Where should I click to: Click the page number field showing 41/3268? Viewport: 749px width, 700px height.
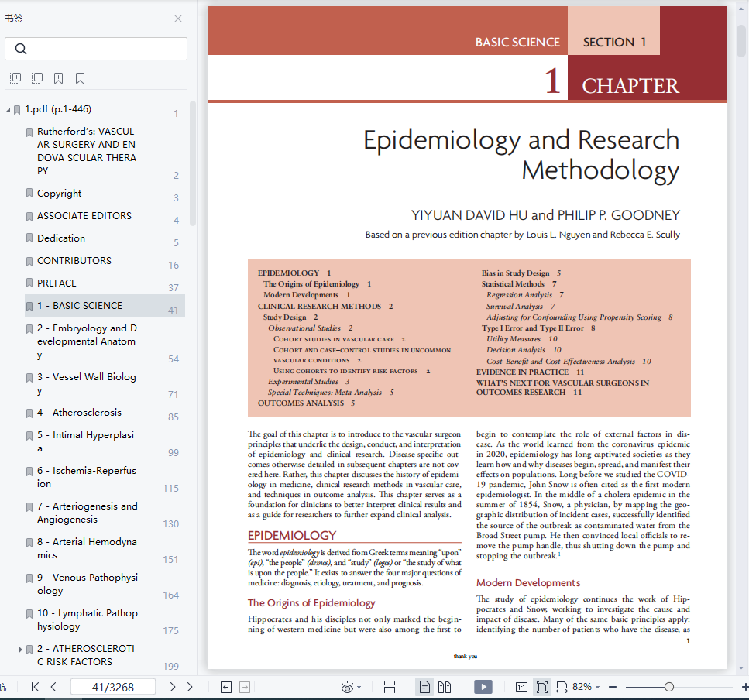tap(113, 687)
